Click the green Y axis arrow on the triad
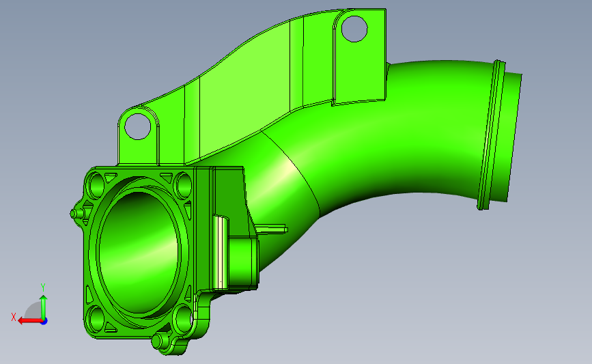The height and width of the screenshot is (364, 592). (x=44, y=307)
